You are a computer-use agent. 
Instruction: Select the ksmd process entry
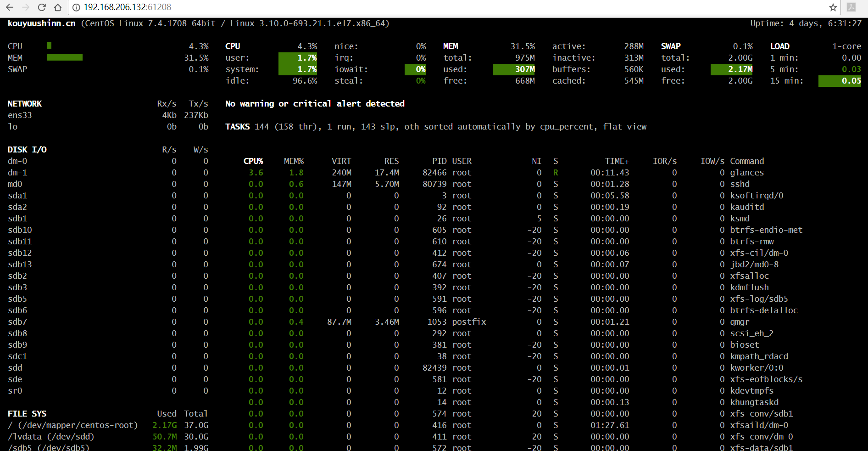coord(544,219)
